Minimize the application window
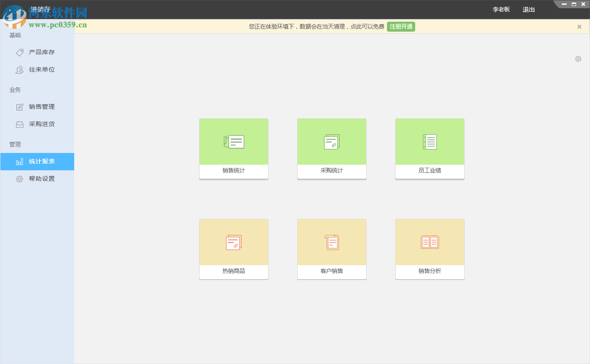 (564, 4)
